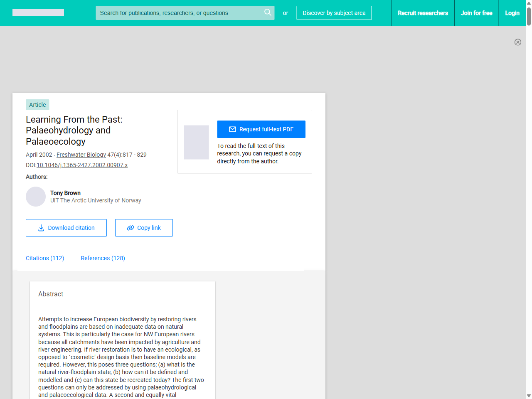Dismiss the banner using the circled X icon
Viewport: 532px width, 399px height.
point(518,42)
